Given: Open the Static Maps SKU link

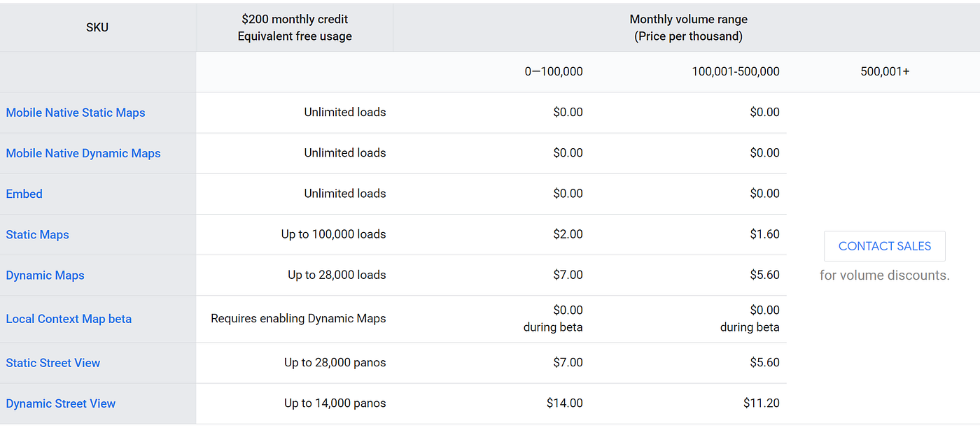Looking at the screenshot, I should point(38,234).
